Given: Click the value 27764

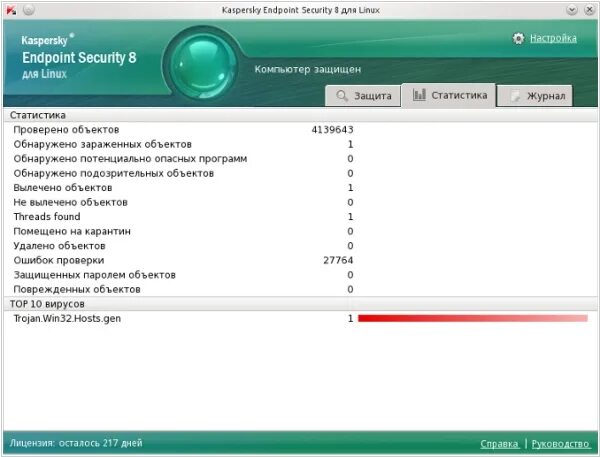Looking at the screenshot, I should coord(338,260).
